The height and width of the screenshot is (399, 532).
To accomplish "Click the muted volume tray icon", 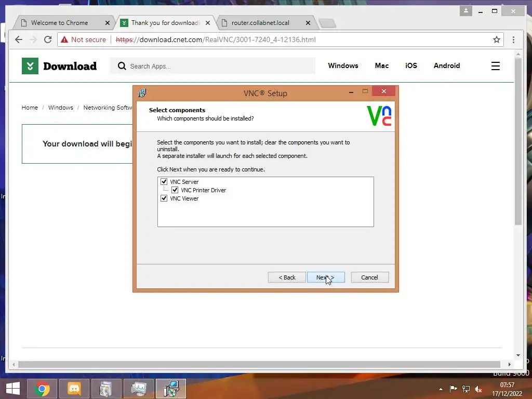I will (x=478, y=389).
